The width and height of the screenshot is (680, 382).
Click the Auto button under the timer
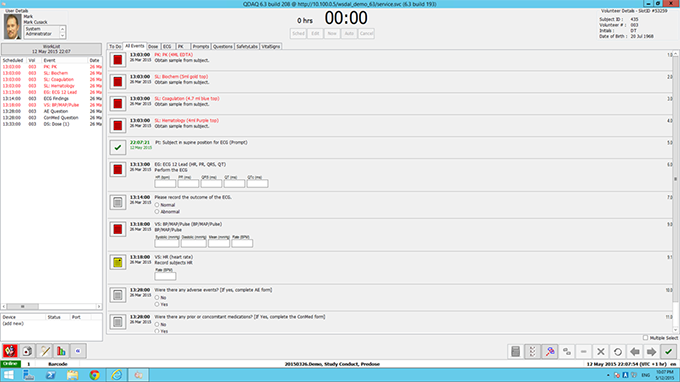click(349, 33)
